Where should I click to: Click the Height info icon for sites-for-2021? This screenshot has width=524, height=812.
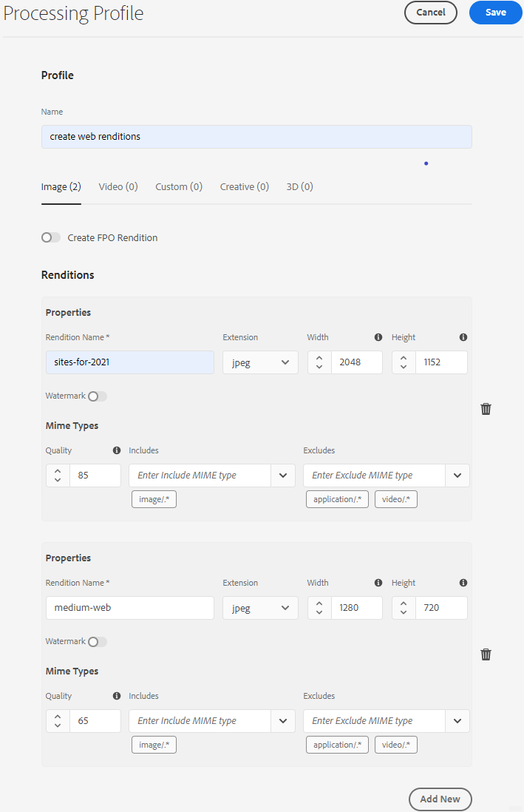click(463, 337)
